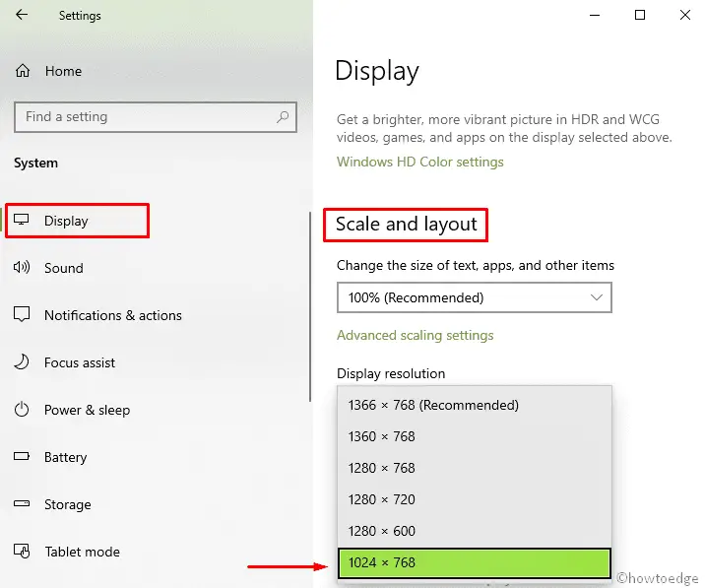This screenshot has width=705, height=588.
Task: Click the Power & sleep icon
Action: pyautogui.click(x=23, y=410)
